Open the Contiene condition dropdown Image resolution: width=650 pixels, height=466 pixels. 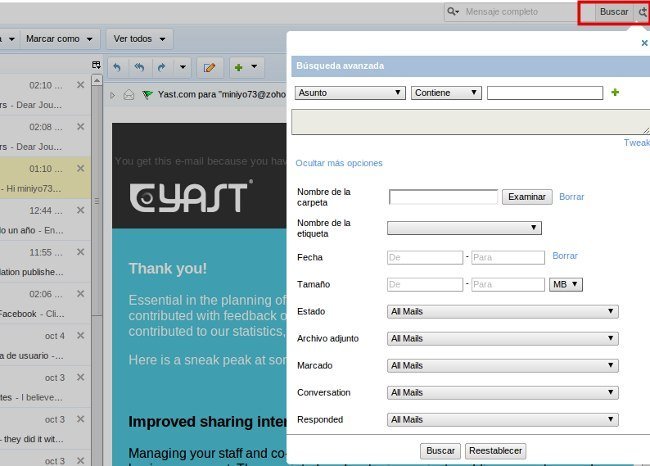pyautogui.click(x=446, y=93)
